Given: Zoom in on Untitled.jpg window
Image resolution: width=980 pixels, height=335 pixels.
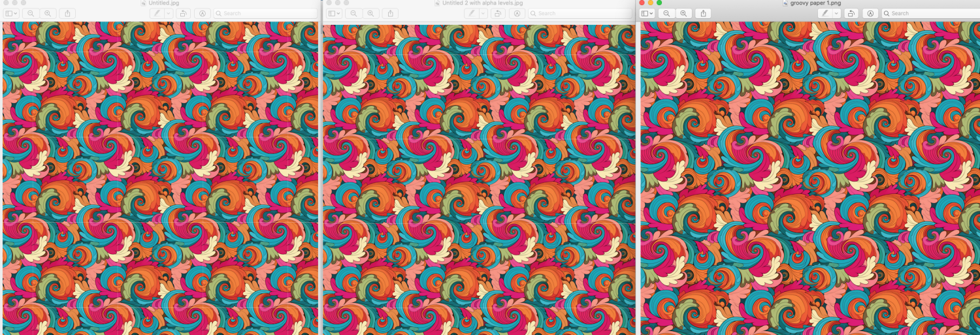Looking at the screenshot, I should pos(48,13).
